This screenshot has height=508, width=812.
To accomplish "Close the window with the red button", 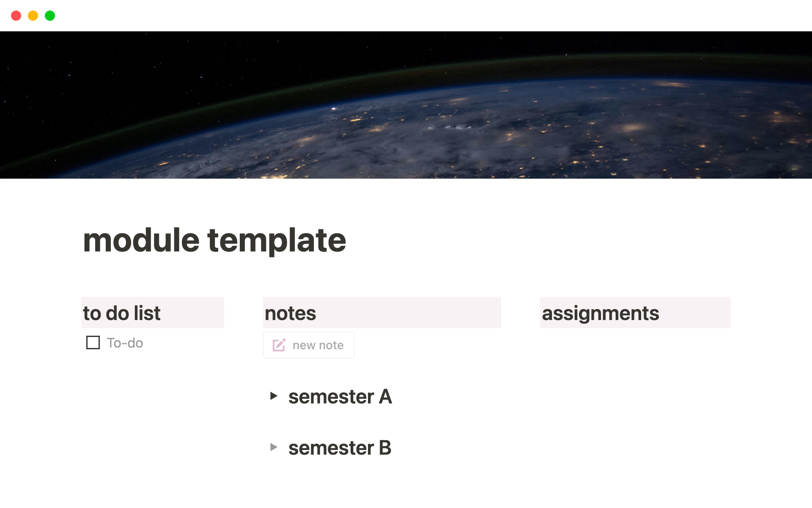I will (x=16, y=16).
